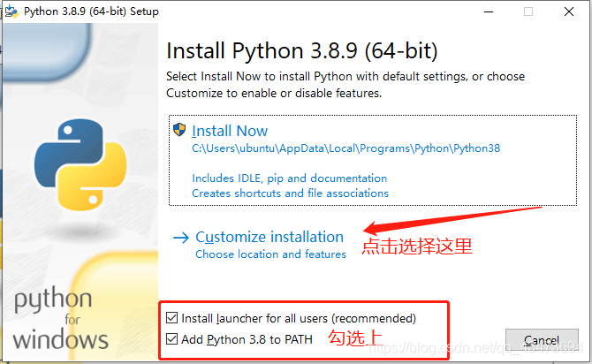Image resolution: width=592 pixels, height=364 pixels.
Task: Click the Python setup icon in title bar
Action: [11, 11]
